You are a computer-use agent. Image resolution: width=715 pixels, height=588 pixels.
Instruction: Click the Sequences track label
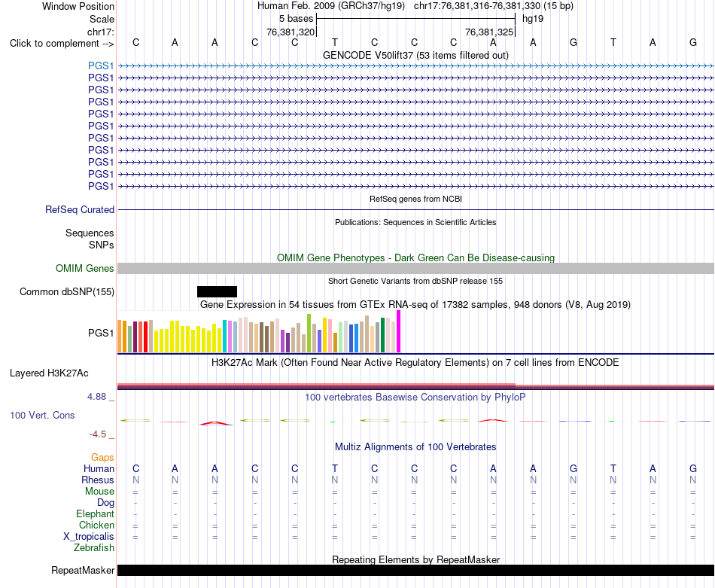(x=90, y=233)
